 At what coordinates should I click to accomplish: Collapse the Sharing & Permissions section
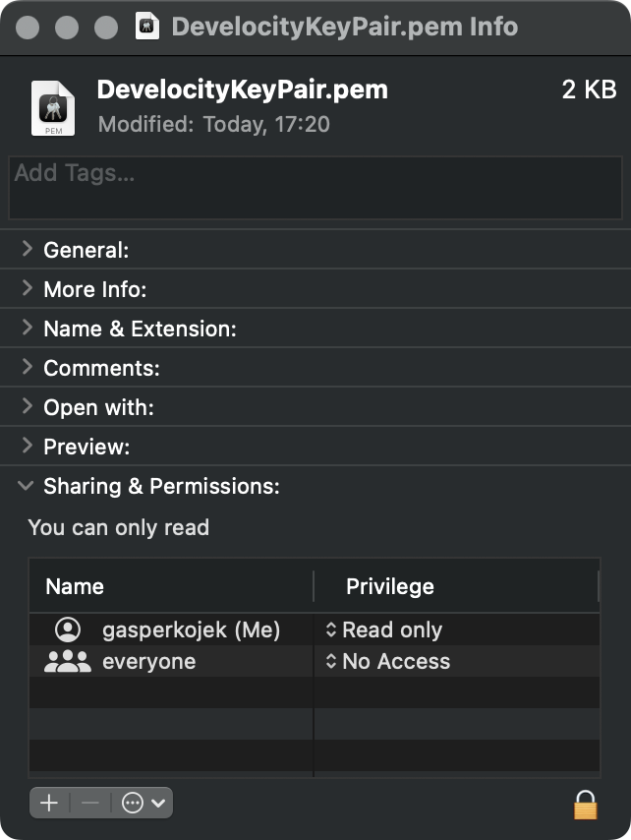[27, 485]
